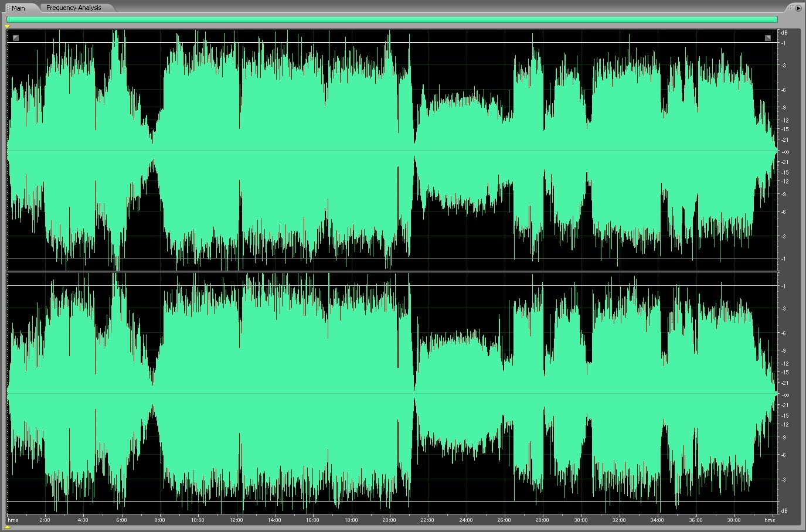Click the fade-out handle at top right
This screenshot has width=806, height=532.
[767, 38]
